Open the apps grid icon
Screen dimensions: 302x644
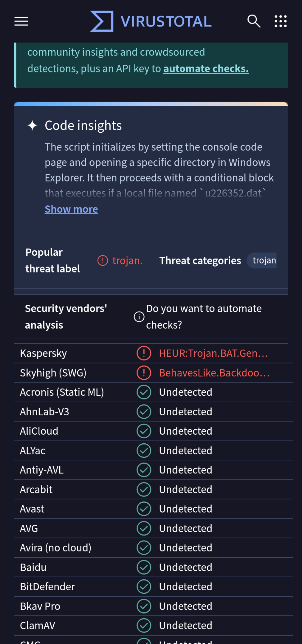coord(281,21)
